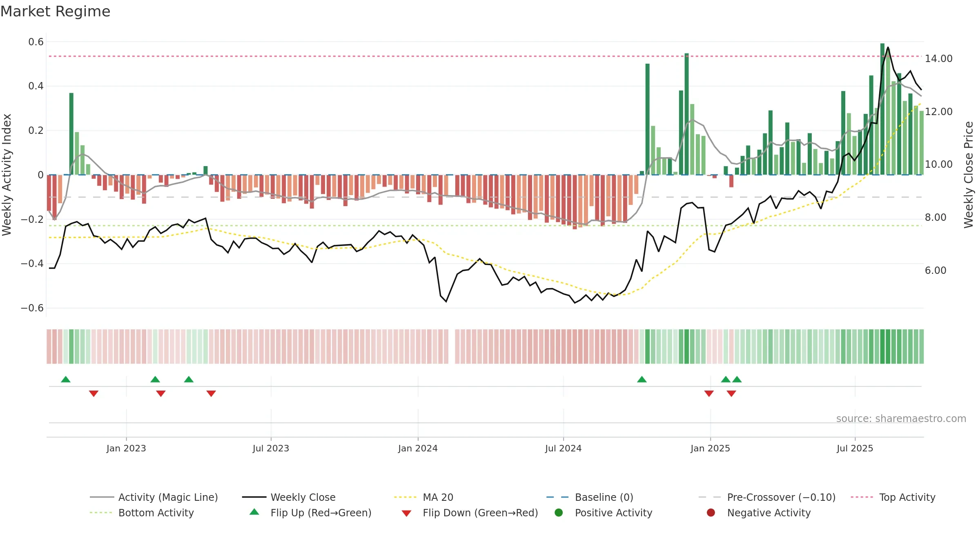Click the 6.00 price tick on the right axis
This screenshot has width=980, height=551.
(935, 270)
